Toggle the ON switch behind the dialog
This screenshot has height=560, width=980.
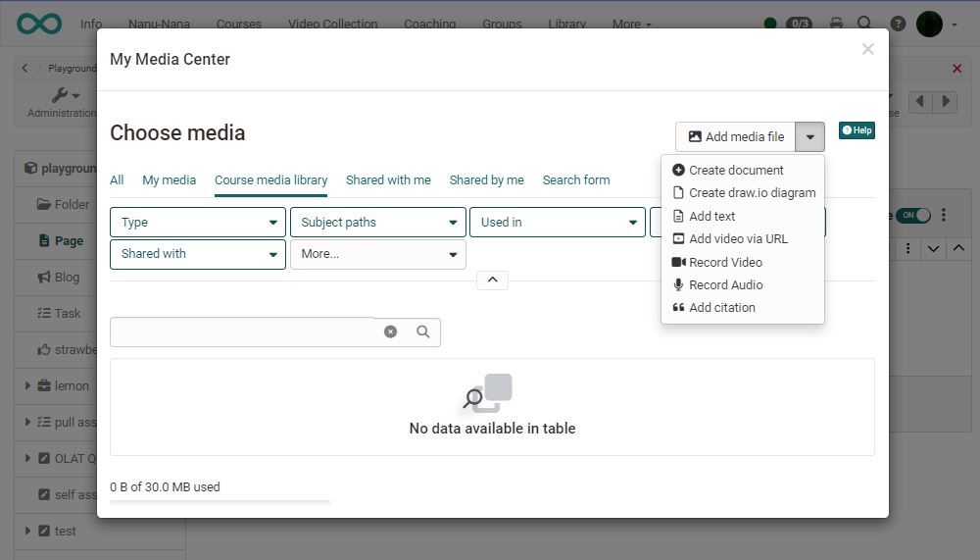click(915, 215)
